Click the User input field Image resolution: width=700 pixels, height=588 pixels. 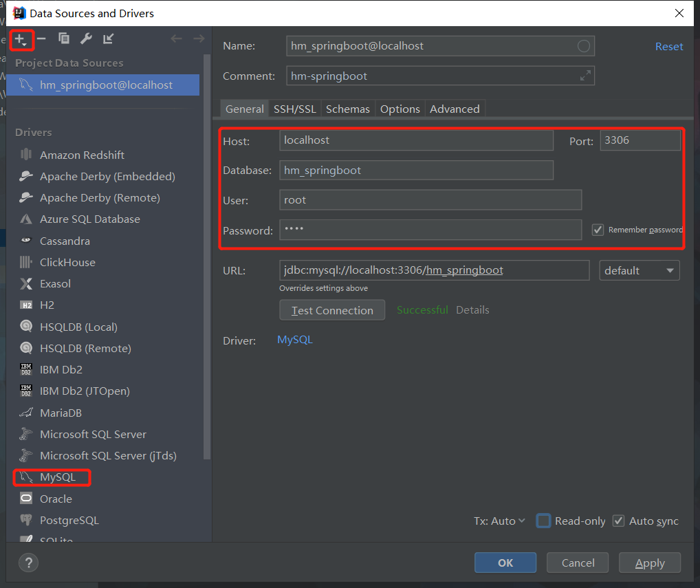point(430,200)
